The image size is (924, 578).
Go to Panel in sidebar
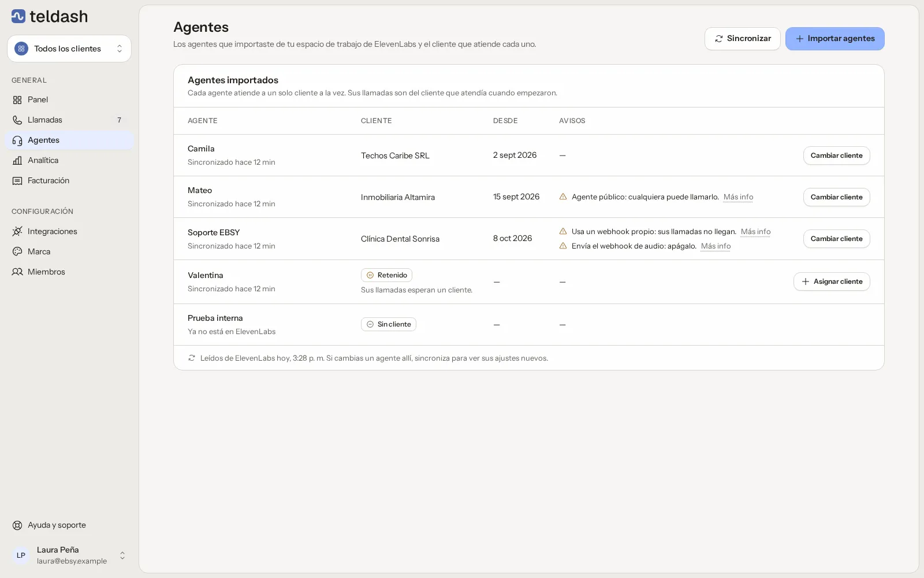(69, 100)
